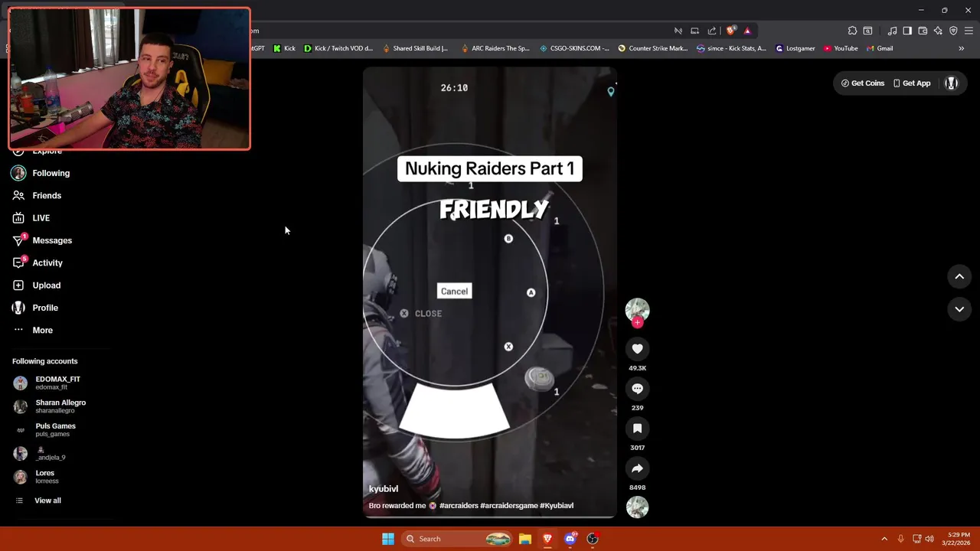
Task: Open the Lostgamer bookmark
Action: 795,48
